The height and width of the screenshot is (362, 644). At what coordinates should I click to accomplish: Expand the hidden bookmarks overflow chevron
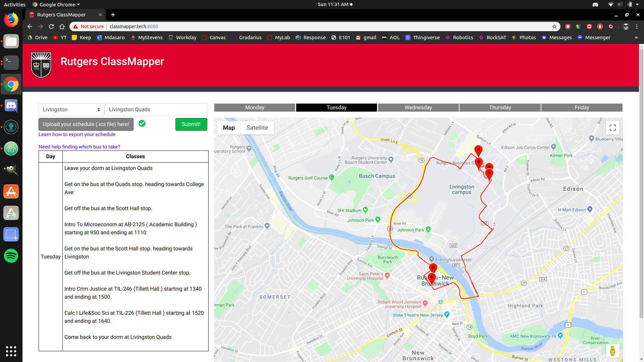tap(636, 38)
